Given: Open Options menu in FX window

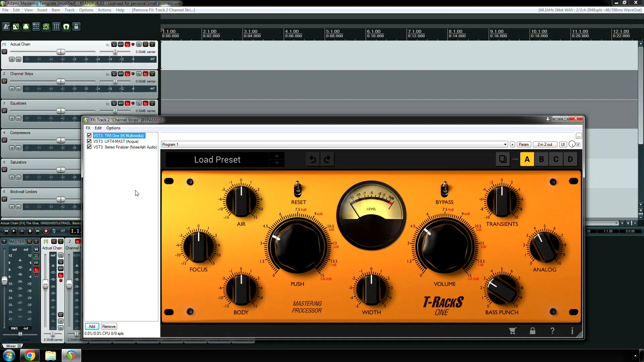Looking at the screenshot, I should (113, 128).
